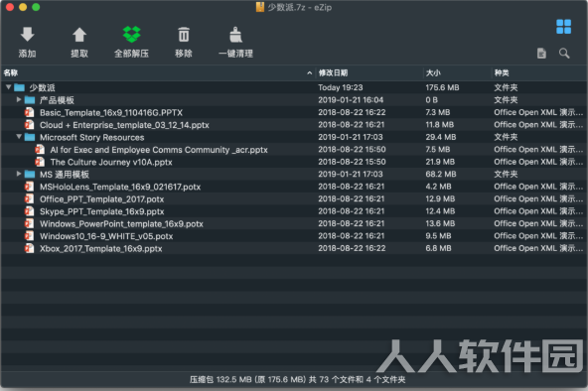Select the file name MSHoloLens_Template_16x9_021617.potx
This screenshot has width=588, height=391.
click(x=120, y=187)
